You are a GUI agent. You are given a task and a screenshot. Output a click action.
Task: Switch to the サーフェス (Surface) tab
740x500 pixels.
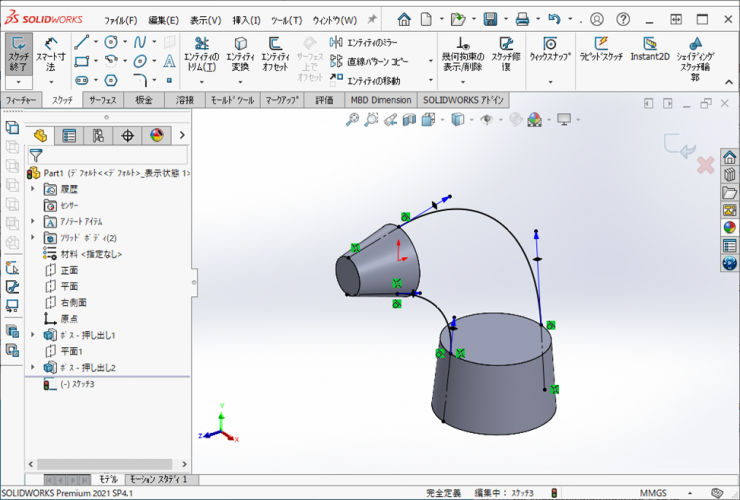[102, 100]
